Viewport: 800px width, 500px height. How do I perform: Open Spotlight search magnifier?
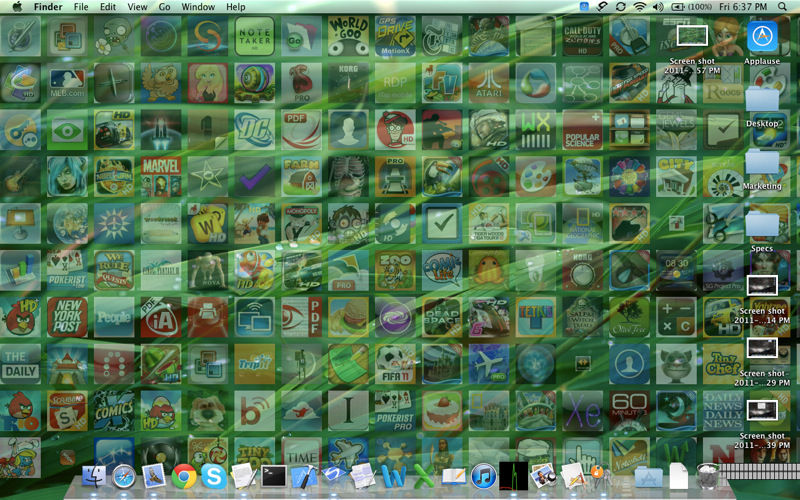(782, 7)
